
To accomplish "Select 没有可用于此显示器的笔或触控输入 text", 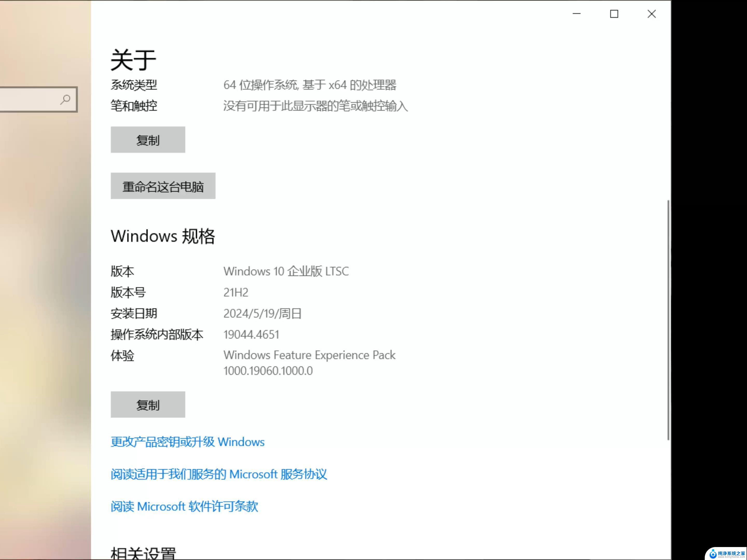I will (x=315, y=106).
